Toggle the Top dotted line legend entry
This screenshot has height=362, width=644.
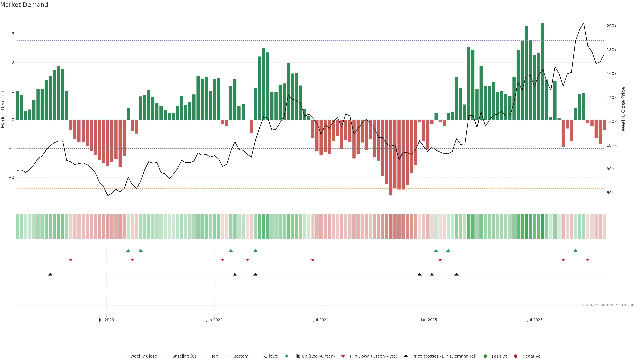(x=214, y=356)
